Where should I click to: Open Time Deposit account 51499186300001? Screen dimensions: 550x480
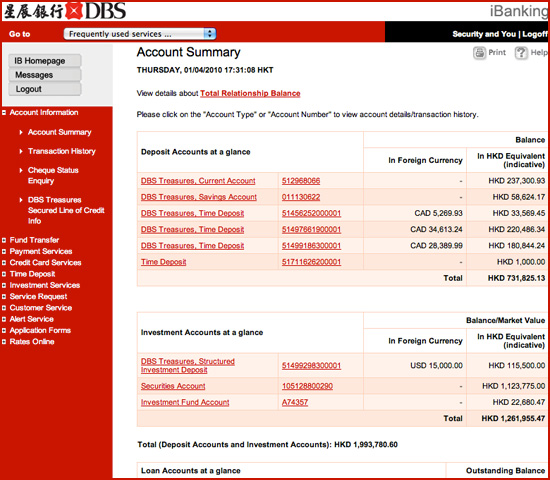click(x=311, y=246)
